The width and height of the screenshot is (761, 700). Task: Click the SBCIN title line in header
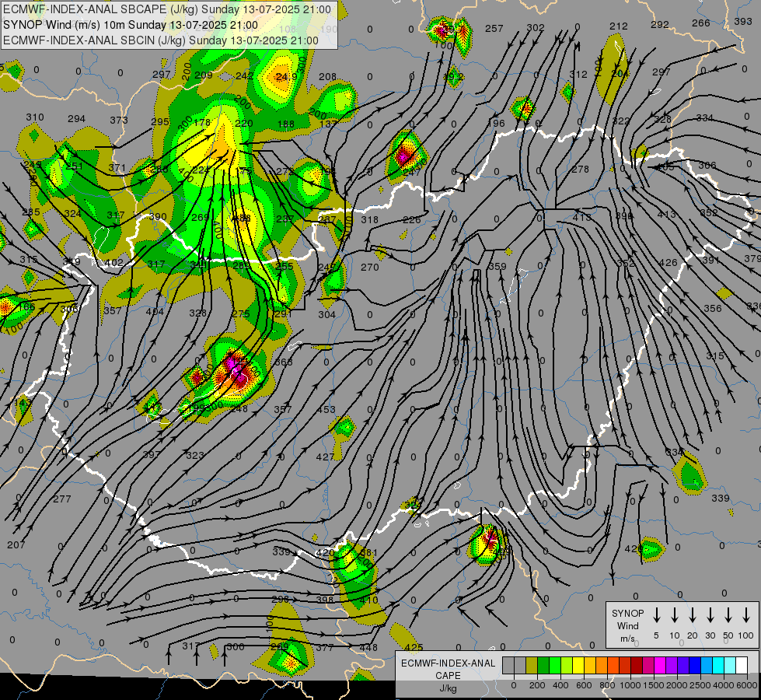(x=161, y=40)
